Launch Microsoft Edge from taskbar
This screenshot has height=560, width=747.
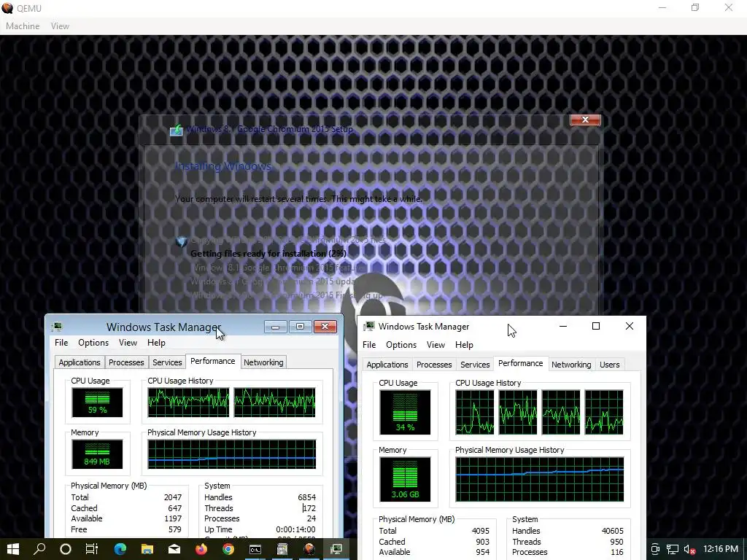(120, 549)
